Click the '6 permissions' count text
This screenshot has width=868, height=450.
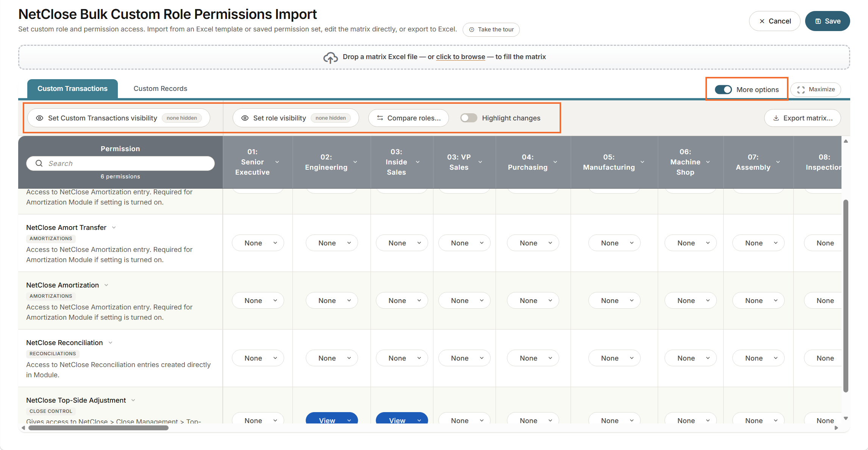click(x=120, y=177)
